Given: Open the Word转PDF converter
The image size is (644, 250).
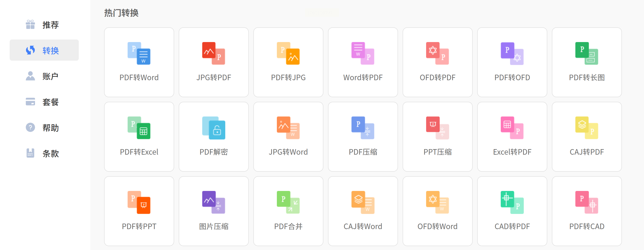Looking at the screenshot, I should 363,62.
